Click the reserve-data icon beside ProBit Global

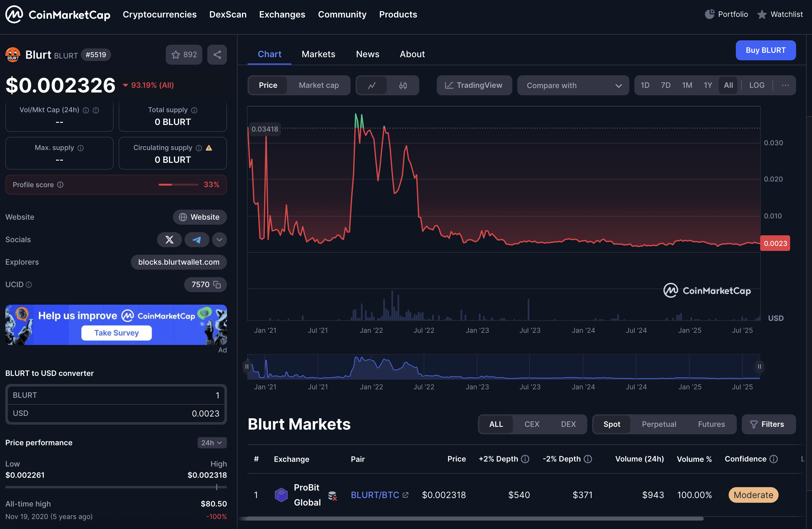(x=332, y=496)
